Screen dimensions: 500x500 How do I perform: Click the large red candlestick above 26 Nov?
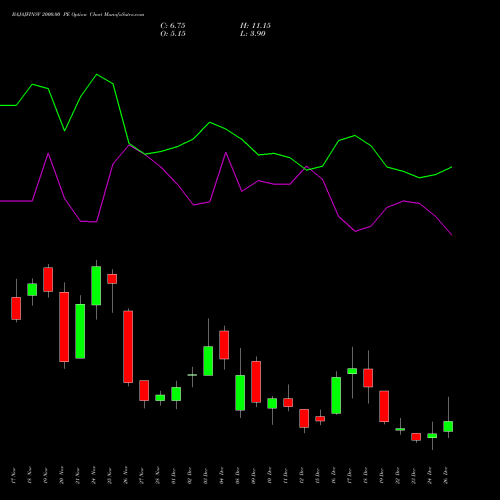point(128,347)
